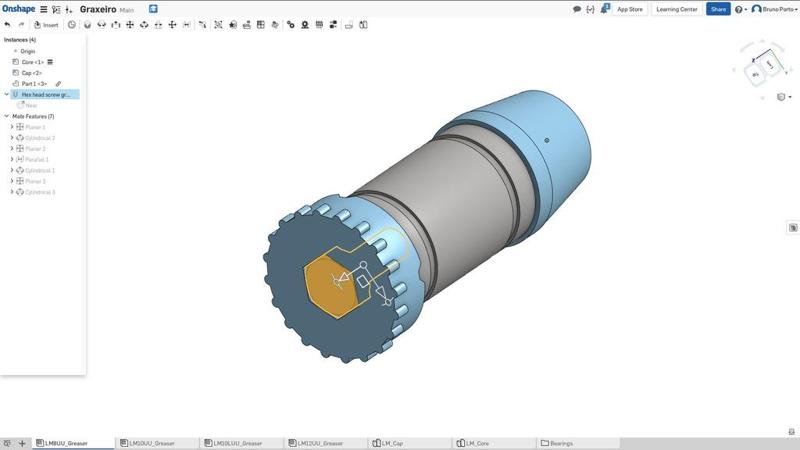The width and height of the screenshot is (800, 450).
Task: Select the Slider mate tool
Action: 116,24
